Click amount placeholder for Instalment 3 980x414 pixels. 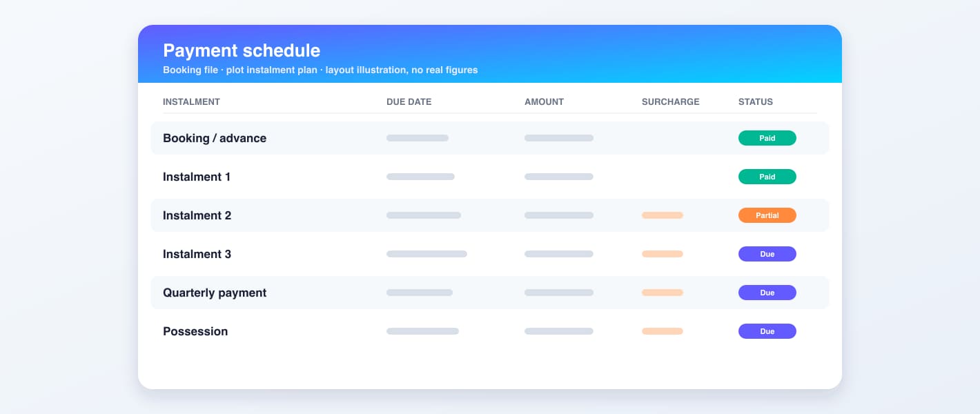(559, 254)
